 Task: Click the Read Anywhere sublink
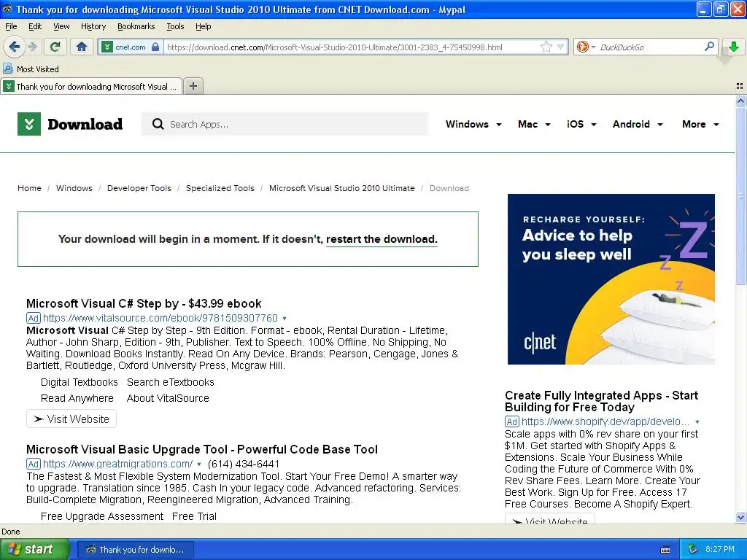[x=77, y=398]
